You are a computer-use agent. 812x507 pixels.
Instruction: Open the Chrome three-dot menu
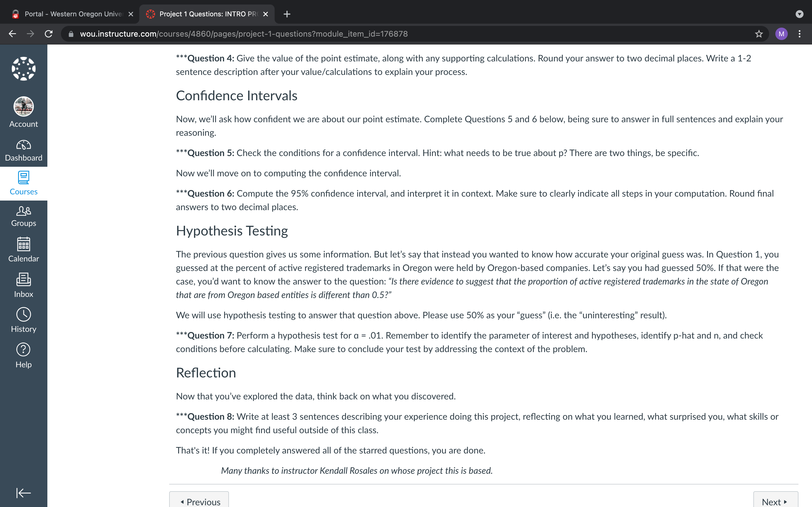pyautogui.click(x=800, y=34)
